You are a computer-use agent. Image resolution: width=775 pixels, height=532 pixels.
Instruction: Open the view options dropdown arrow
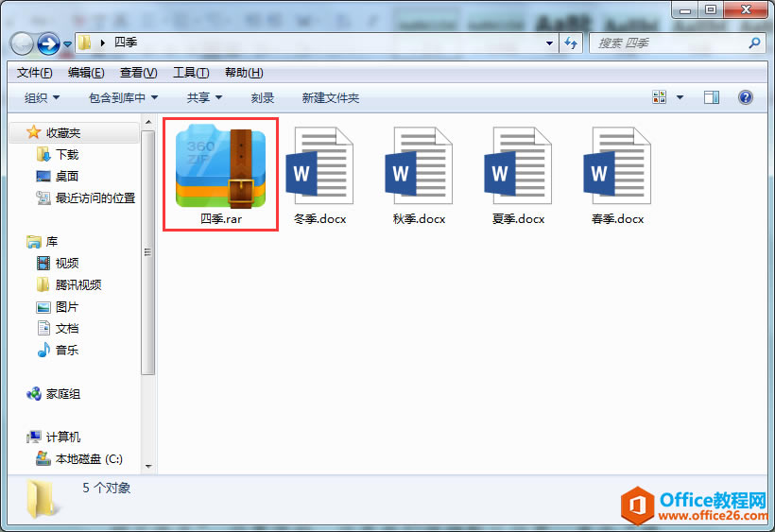pyautogui.click(x=680, y=97)
